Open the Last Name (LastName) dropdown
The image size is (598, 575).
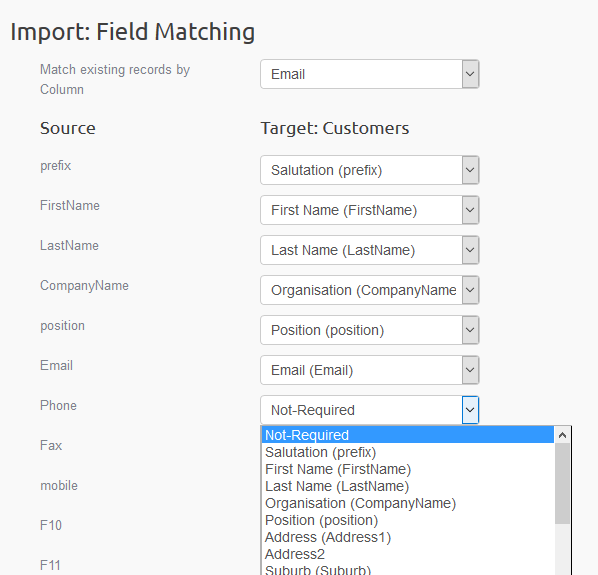[370, 250]
